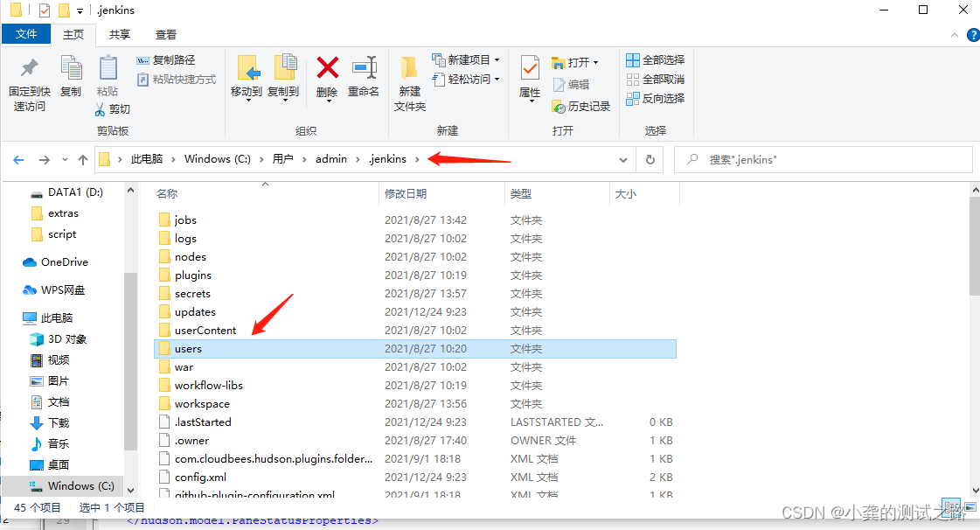
Task: Click Paste Shortcut (粘贴快捷方式)
Action: pos(177,80)
